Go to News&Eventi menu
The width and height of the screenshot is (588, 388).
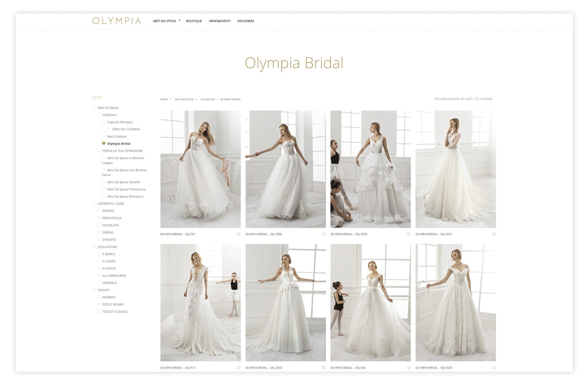[x=220, y=21]
